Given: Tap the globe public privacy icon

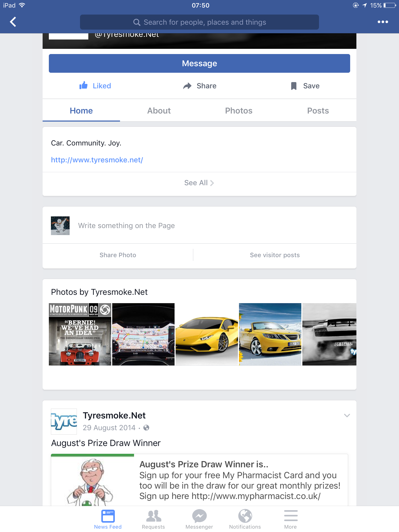Looking at the screenshot, I should 146,428.
